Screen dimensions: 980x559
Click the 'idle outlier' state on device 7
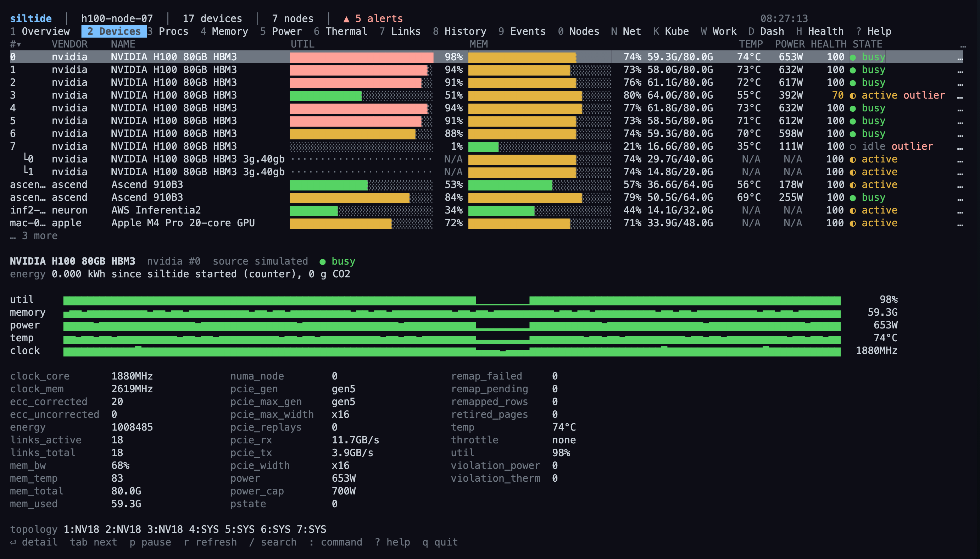[897, 146]
